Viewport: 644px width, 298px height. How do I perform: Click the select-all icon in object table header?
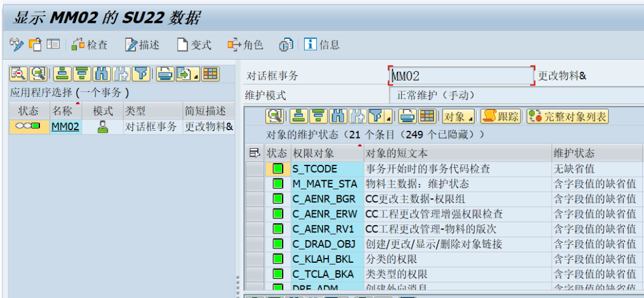(255, 153)
